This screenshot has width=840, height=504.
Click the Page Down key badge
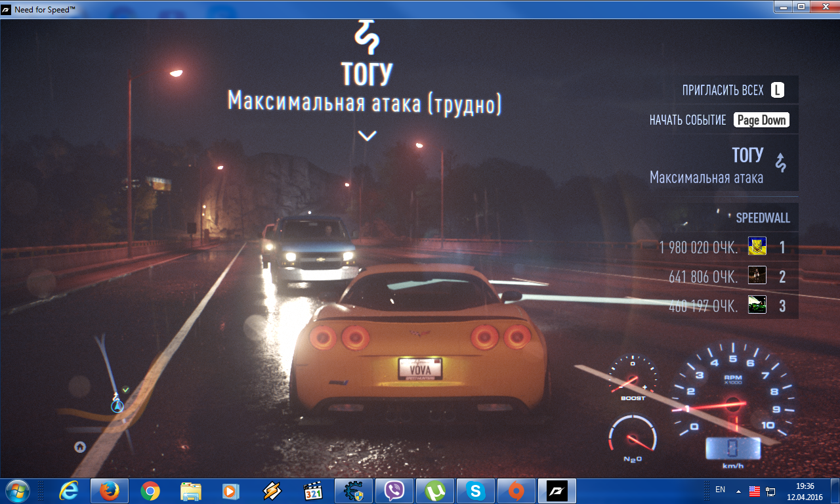coord(761,120)
